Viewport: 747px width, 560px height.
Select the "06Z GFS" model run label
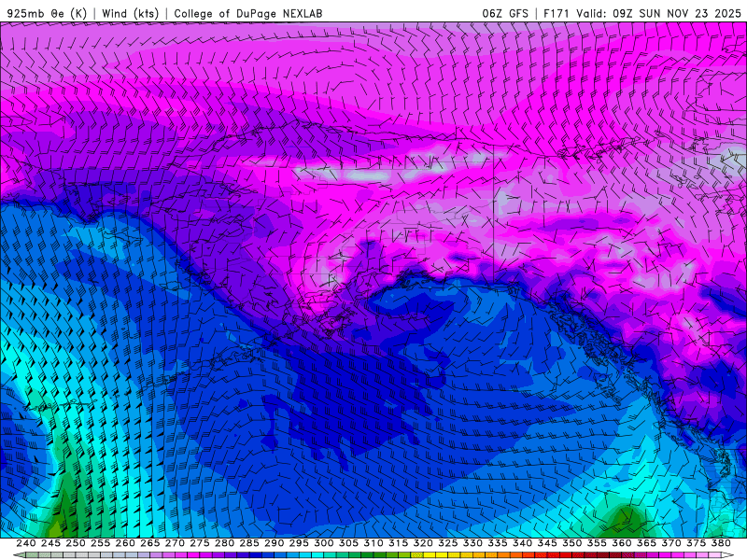tap(505, 13)
